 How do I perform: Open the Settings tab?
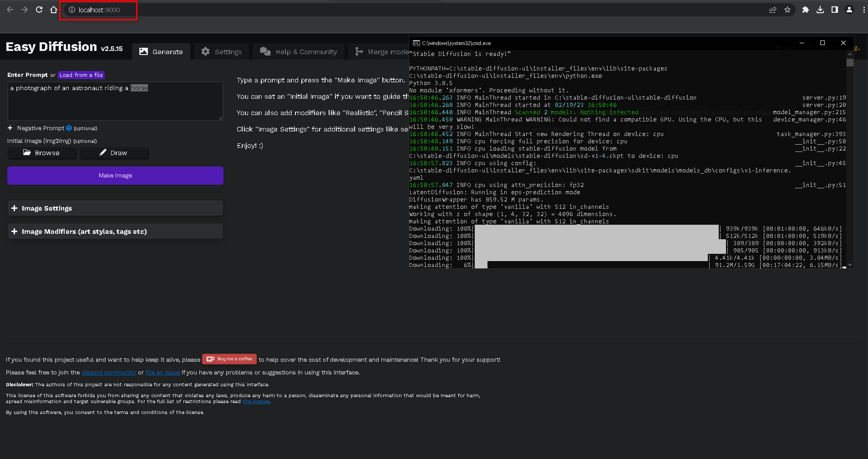[x=222, y=52]
